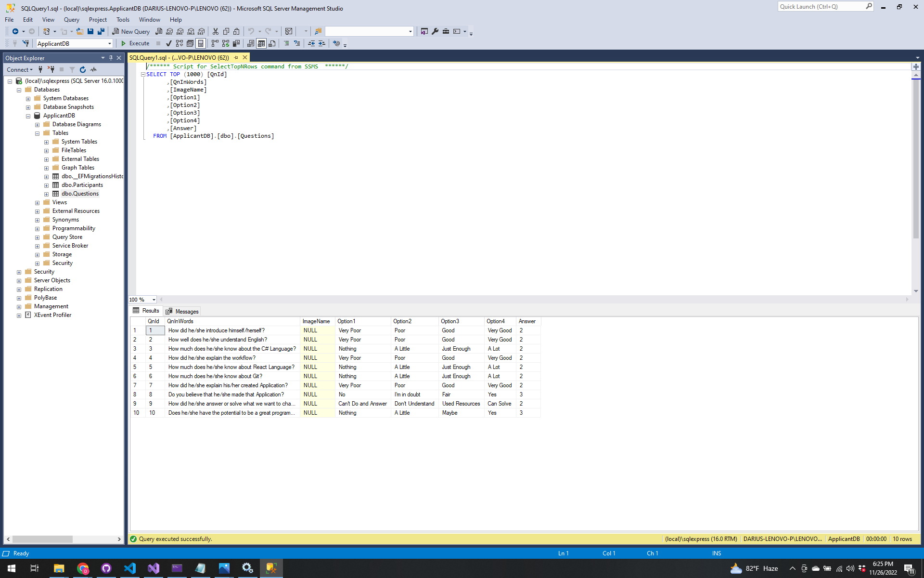Click the editor vertical scrollbar
924x578 pixels.
click(915, 159)
